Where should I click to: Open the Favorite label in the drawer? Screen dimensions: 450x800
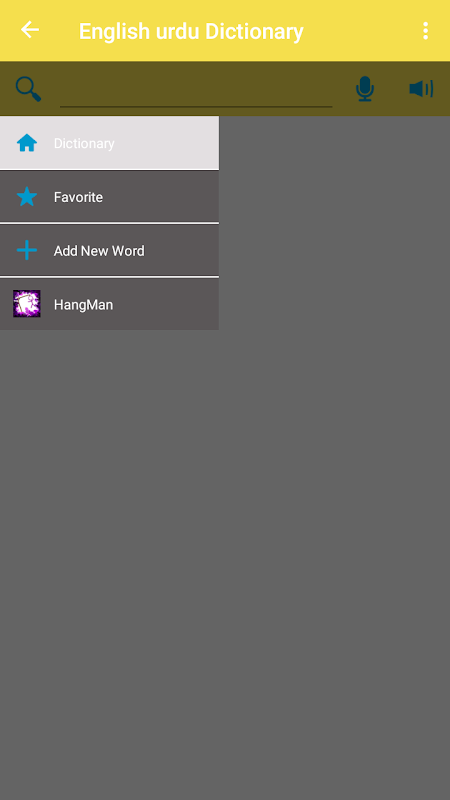tap(78, 197)
